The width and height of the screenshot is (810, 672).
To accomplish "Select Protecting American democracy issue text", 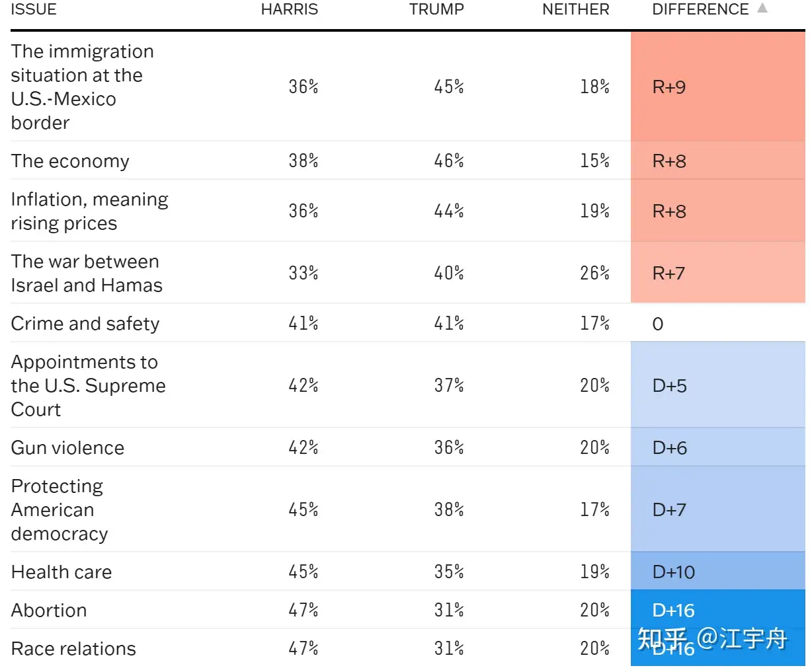I will click(x=60, y=509).
